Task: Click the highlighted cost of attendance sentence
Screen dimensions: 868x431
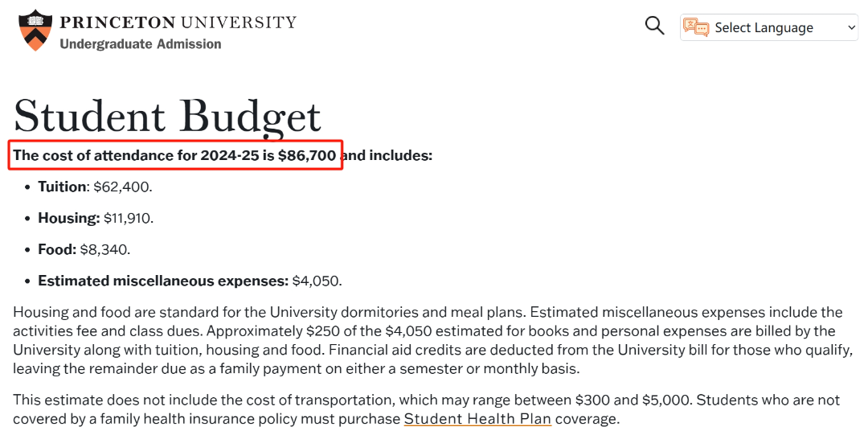Action: point(175,155)
